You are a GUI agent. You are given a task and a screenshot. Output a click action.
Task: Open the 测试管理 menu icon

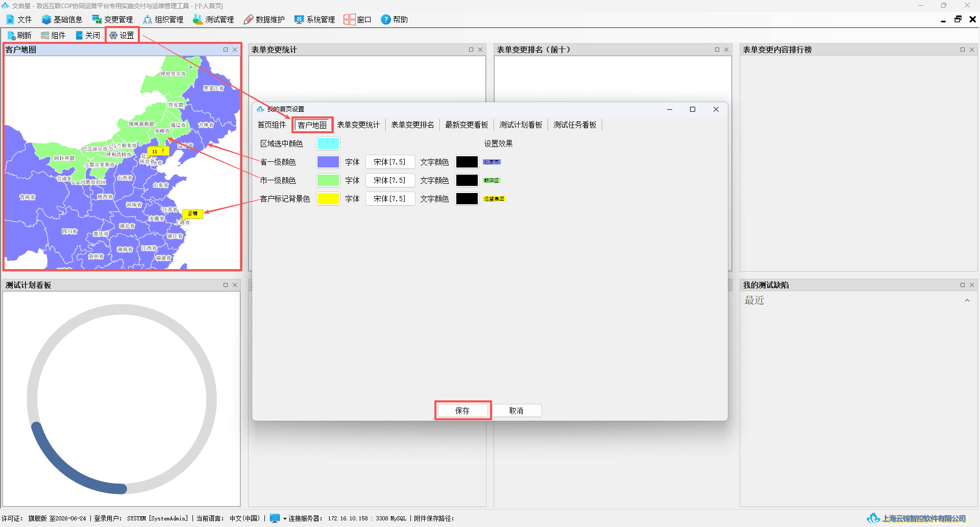click(x=198, y=19)
